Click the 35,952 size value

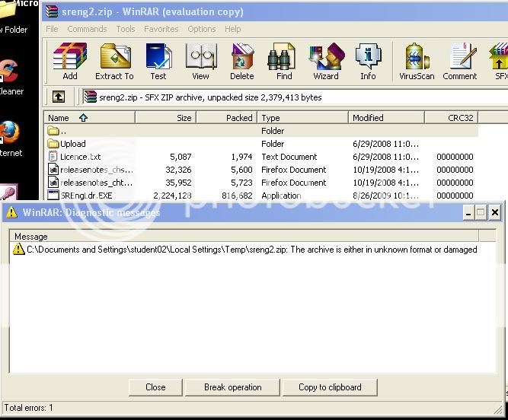(x=178, y=183)
